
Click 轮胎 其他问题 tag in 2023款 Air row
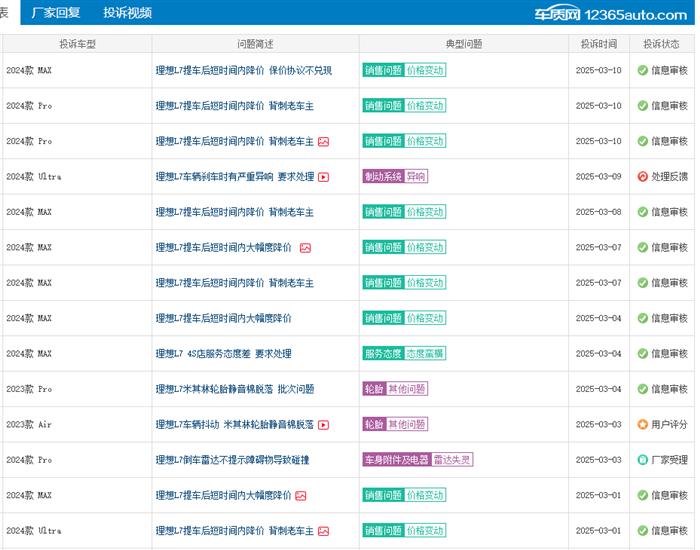point(395,424)
